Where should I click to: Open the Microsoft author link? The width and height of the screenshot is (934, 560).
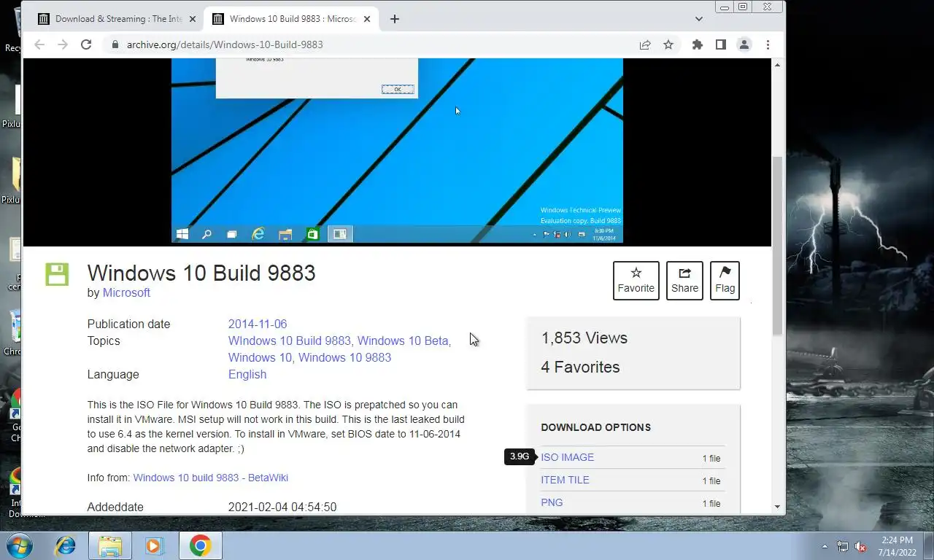(126, 292)
